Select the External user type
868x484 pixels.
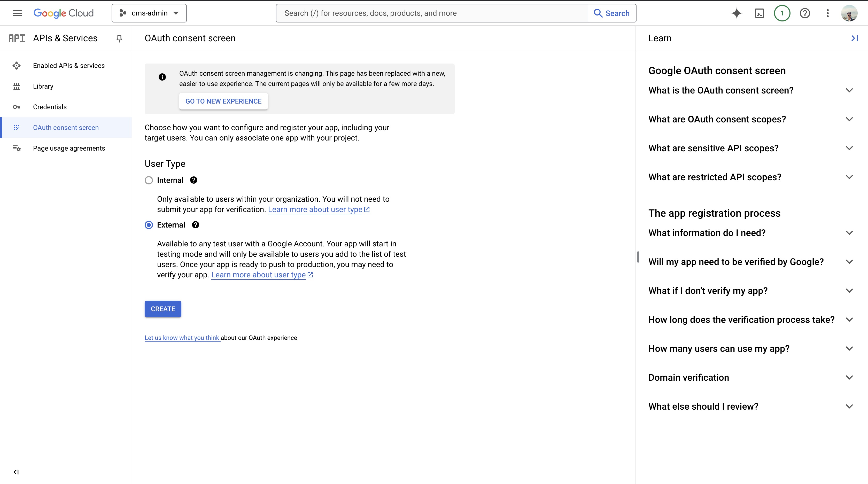coord(149,225)
